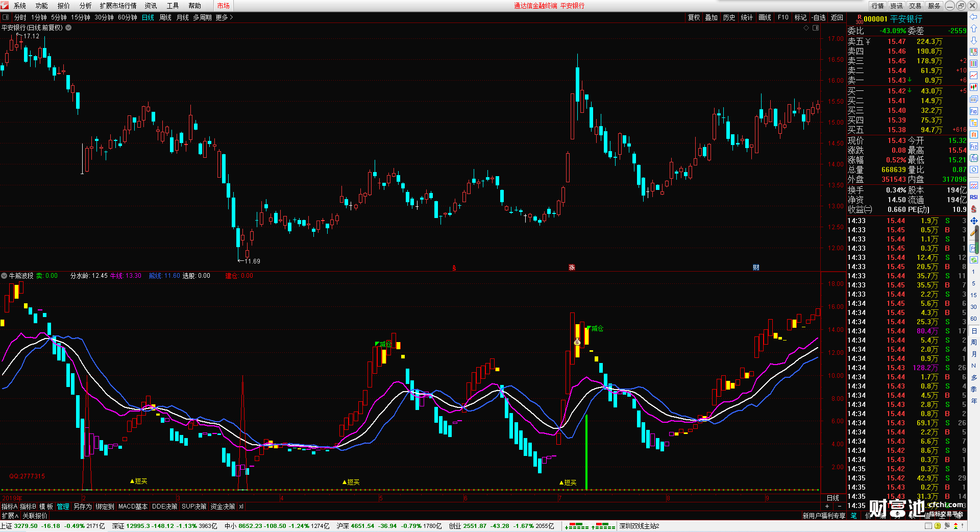The height and width of the screenshot is (532, 980).
Task: Switch to the 60分钟 chart tab
Action: point(128,17)
